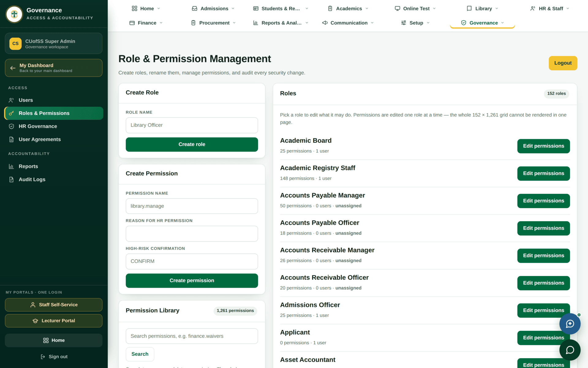Expand the Governance dropdown chevron
The height and width of the screenshot is (368, 588).
click(503, 23)
